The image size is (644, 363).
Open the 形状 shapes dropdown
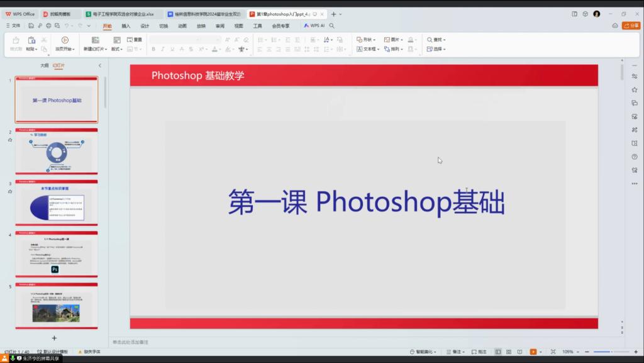[367, 40]
